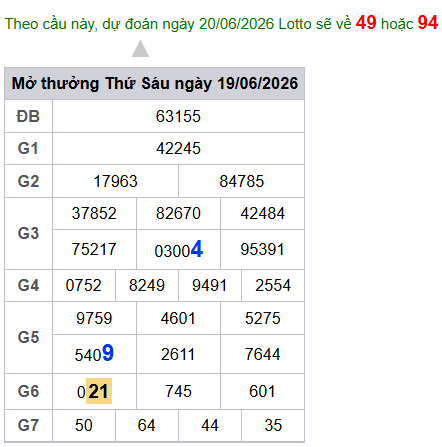Click the G3 number 95391
The width and height of the screenshot is (442, 447).
click(x=262, y=249)
